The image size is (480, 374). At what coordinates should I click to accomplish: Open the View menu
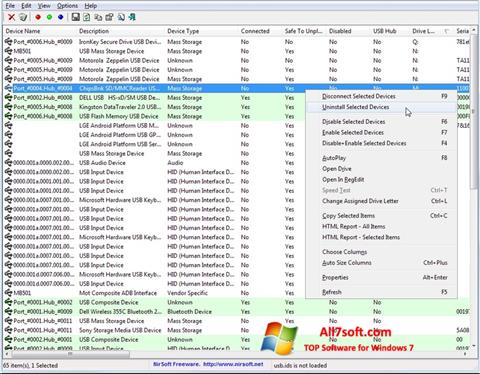(x=44, y=6)
